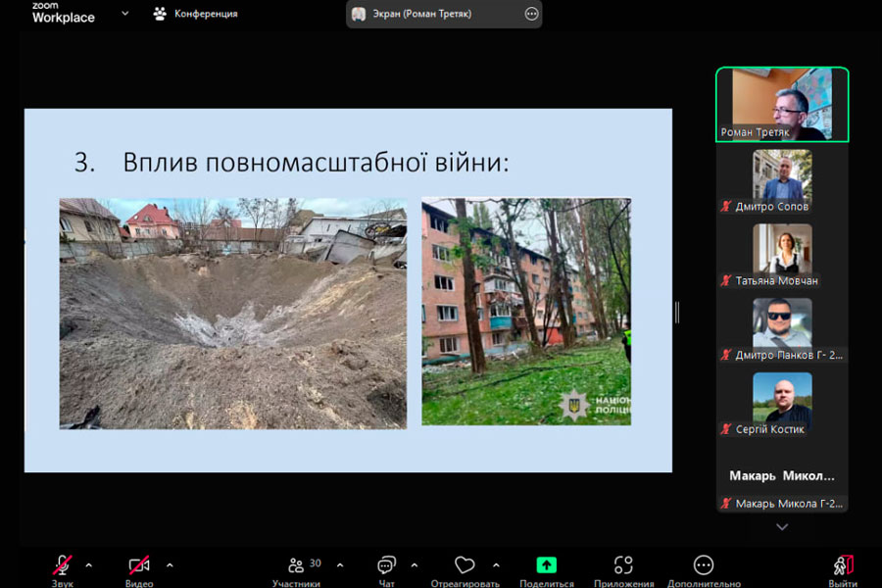Open the Чат chat panel
This screenshot has height=588, width=882.
386,566
